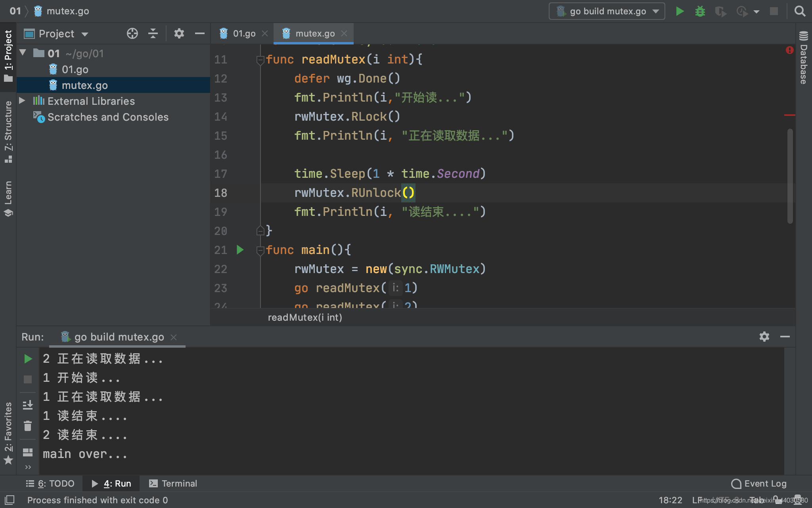This screenshot has width=812, height=508.
Task: Click the 18:22 cursor position indicator
Action: pos(670,500)
